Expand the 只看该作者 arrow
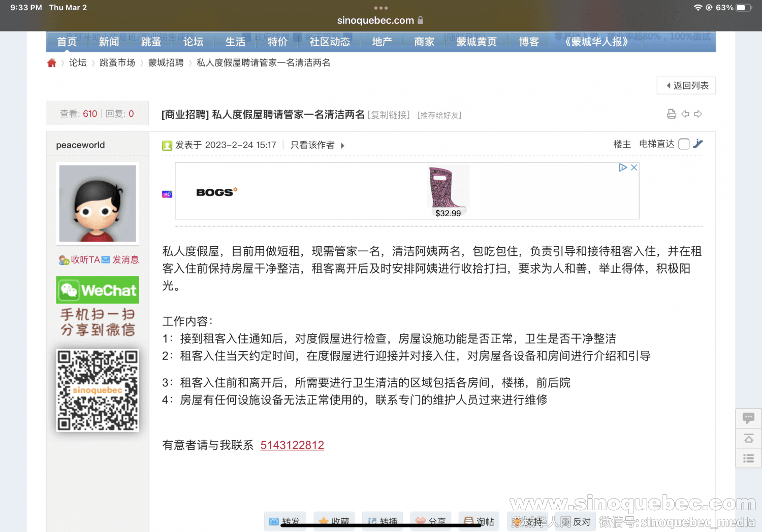 [x=342, y=146]
